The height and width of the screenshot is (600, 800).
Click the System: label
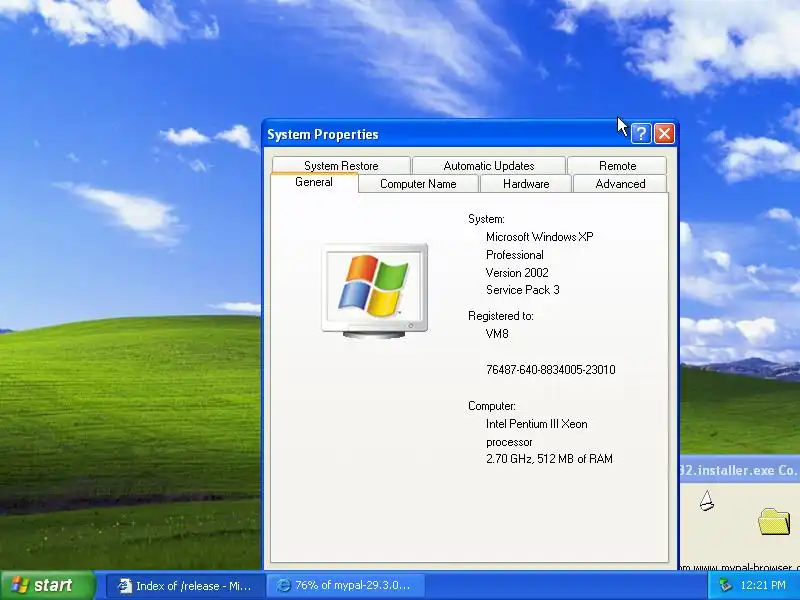click(x=486, y=219)
